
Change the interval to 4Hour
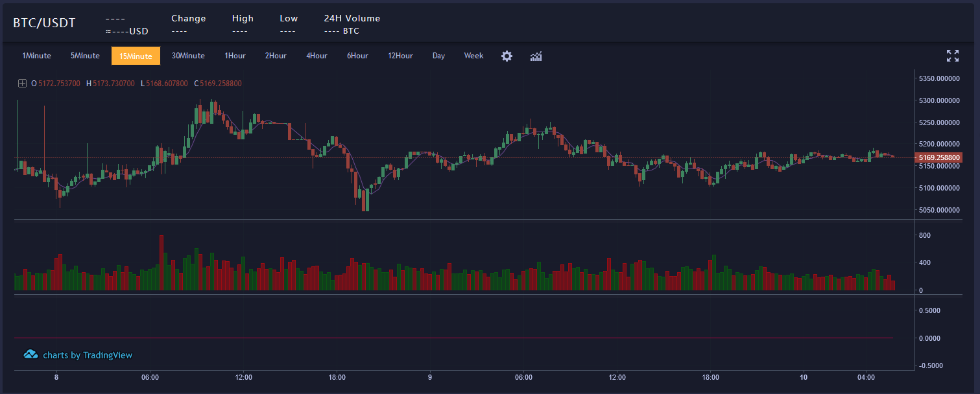pos(317,56)
